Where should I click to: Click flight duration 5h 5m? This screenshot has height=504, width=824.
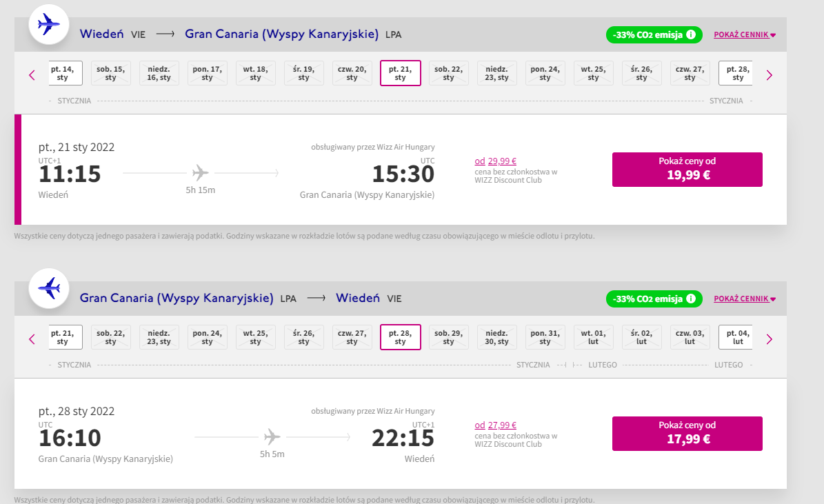point(272,454)
